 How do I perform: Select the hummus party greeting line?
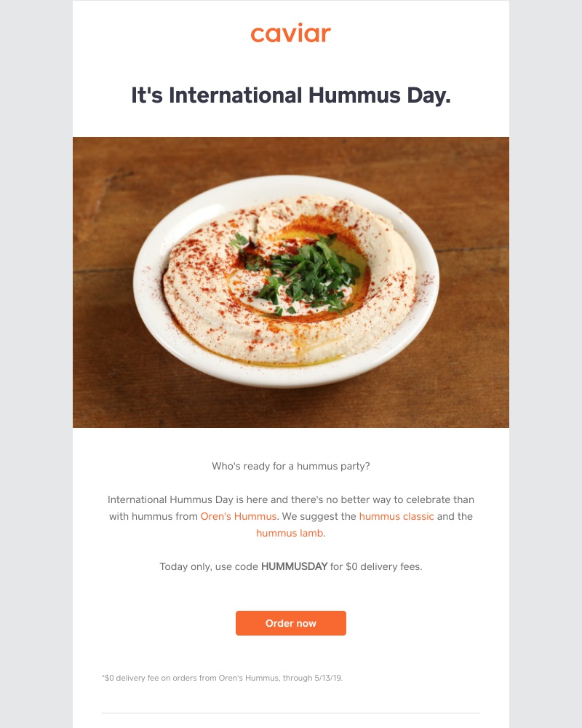[290, 467]
